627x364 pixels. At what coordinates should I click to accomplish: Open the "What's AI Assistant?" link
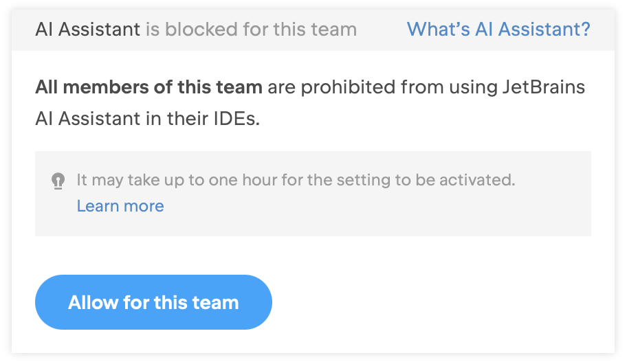pos(498,29)
